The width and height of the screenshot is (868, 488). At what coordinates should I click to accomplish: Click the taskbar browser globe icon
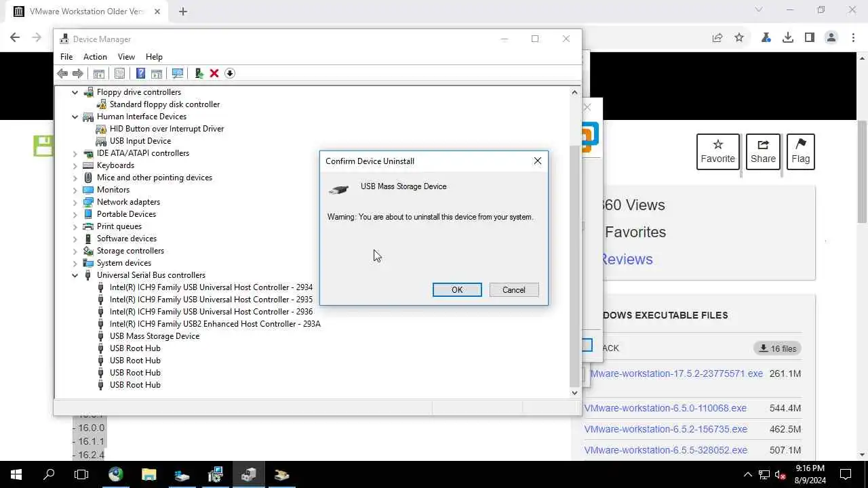(x=115, y=474)
